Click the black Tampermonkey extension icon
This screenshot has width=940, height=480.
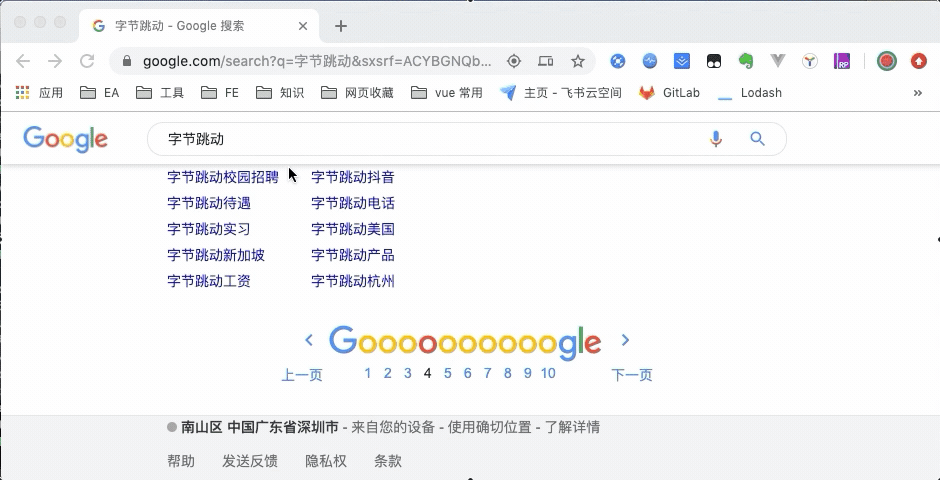point(713,61)
